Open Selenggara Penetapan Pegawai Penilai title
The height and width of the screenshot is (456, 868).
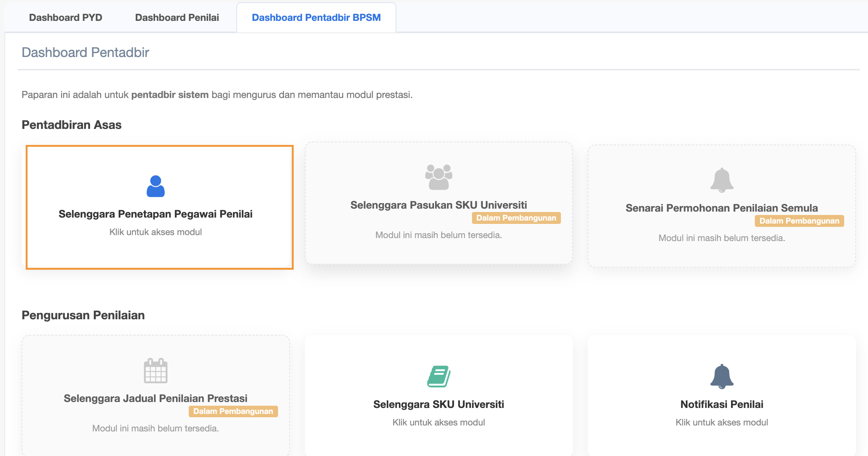[x=156, y=214]
